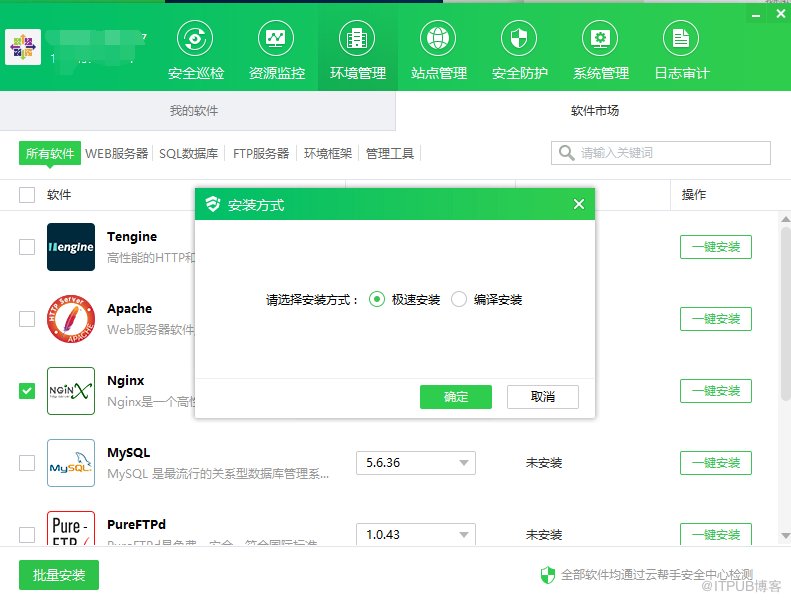Click the shield icon in 安装方式 dialog title
Viewport: 791px width, 601px height.
click(x=213, y=204)
